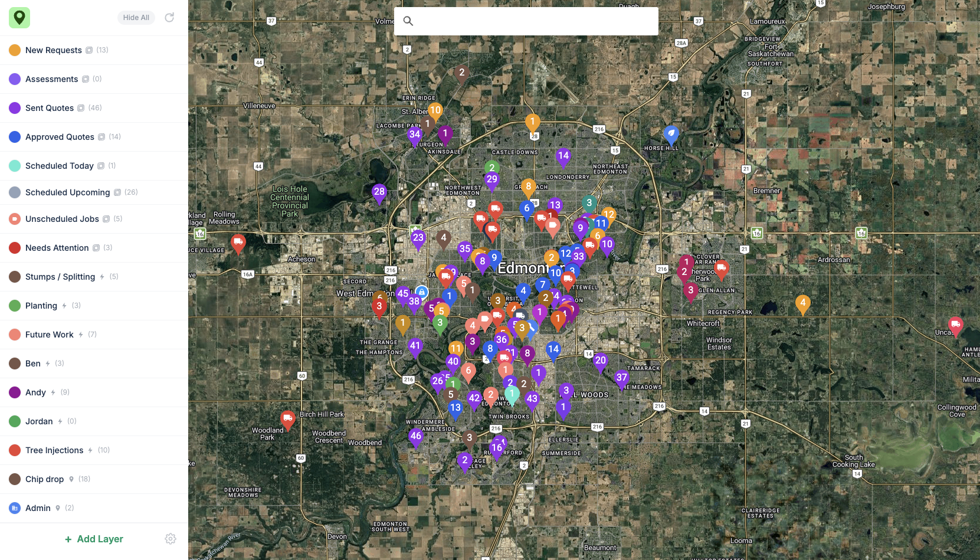The height and width of the screenshot is (560, 980).
Task: Select the red truck pin near Uncas
Action: click(x=956, y=326)
